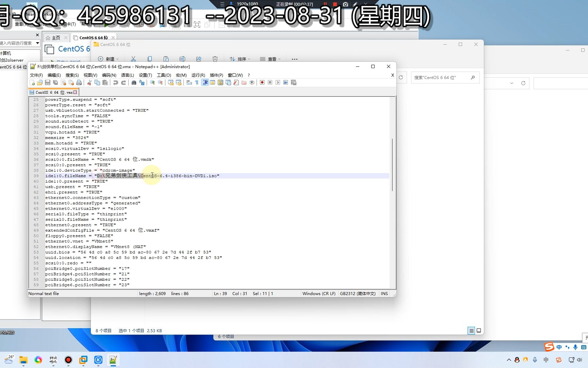This screenshot has height=368, width=588.
Task: Open Find with the binoculars icon
Action: pyautogui.click(x=134, y=82)
